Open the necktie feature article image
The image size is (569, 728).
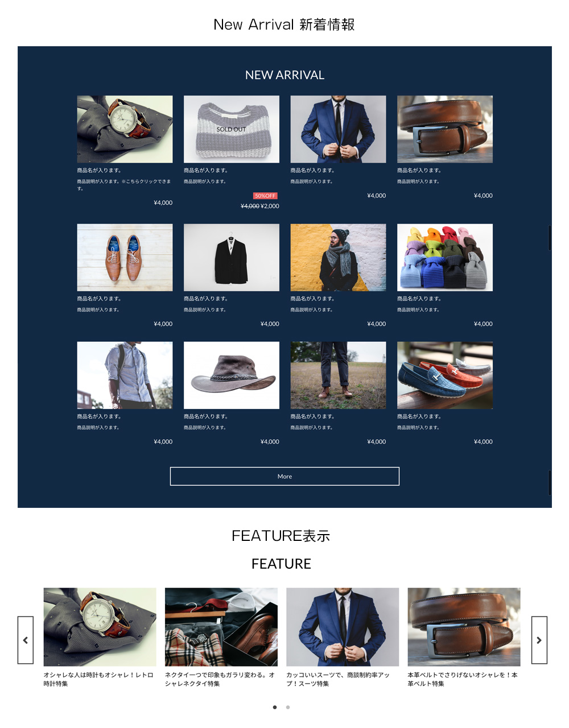[x=221, y=627]
